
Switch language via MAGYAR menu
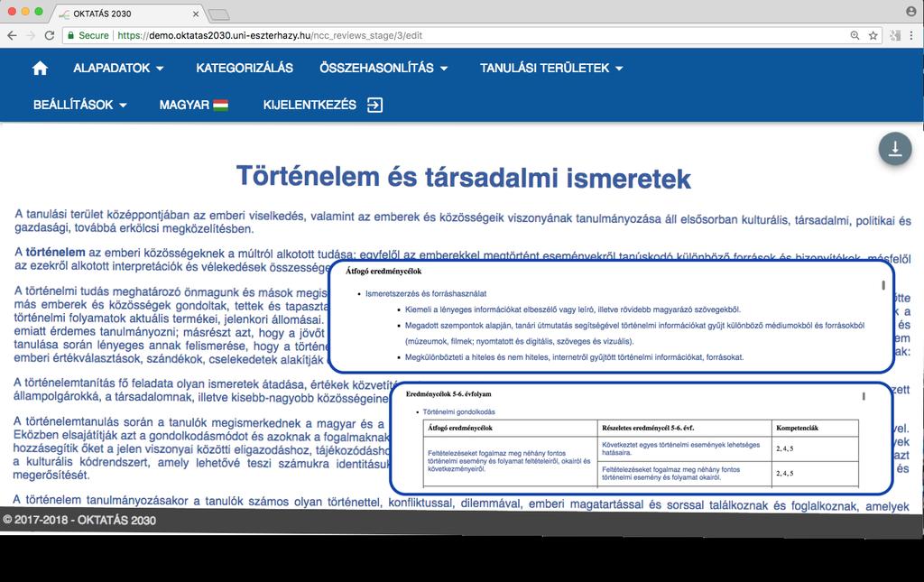coord(193,105)
